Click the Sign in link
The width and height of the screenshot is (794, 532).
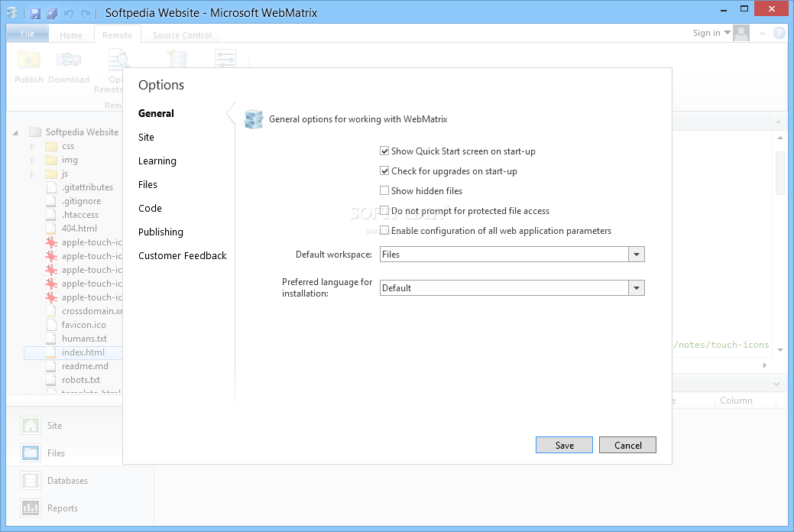click(x=706, y=33)
